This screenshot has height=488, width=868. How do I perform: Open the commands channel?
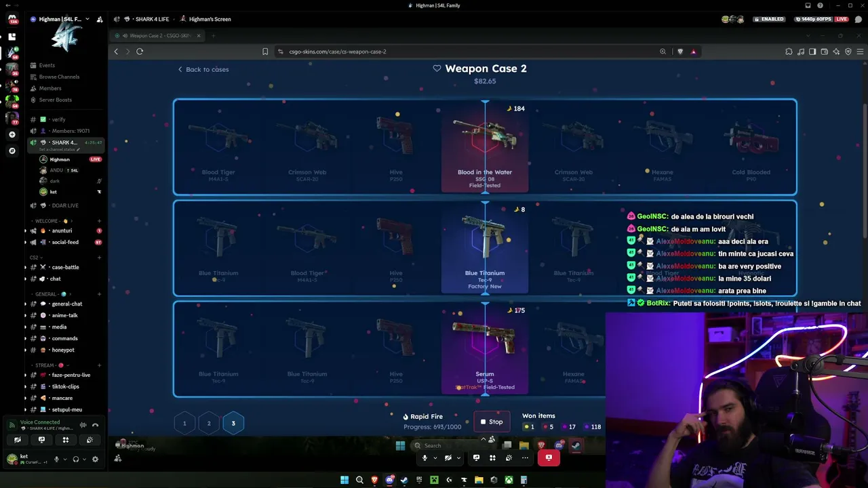[x=66, y=338]
